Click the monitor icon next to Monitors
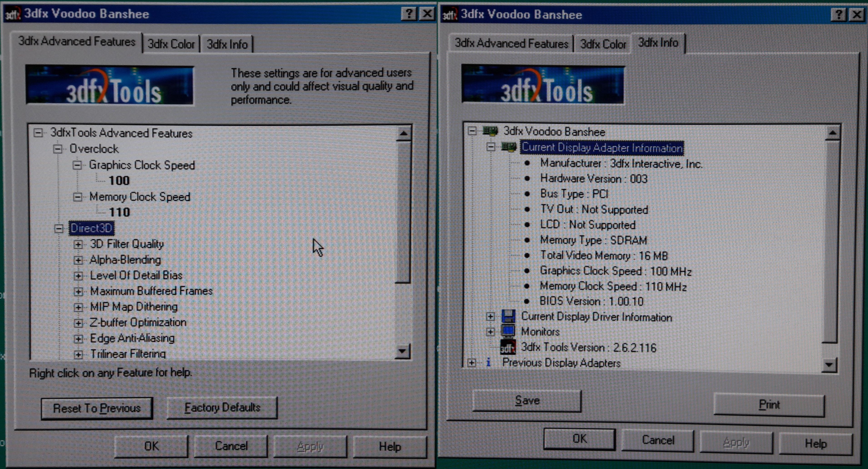 (508, 331)
